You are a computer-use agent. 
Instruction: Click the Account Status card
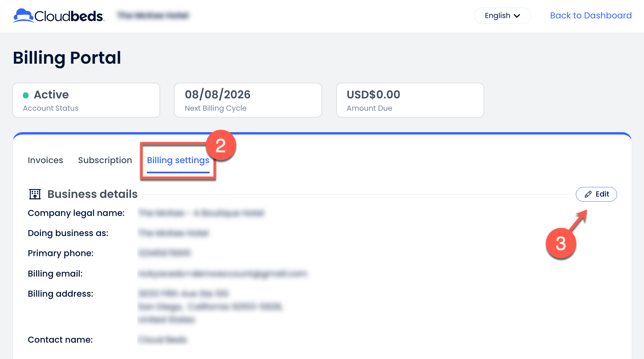86,100
